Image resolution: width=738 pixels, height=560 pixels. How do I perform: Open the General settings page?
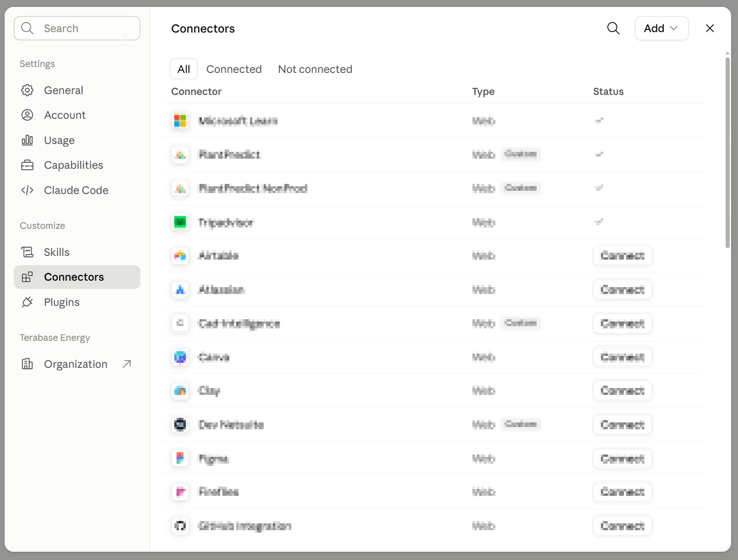coord(77,90)
